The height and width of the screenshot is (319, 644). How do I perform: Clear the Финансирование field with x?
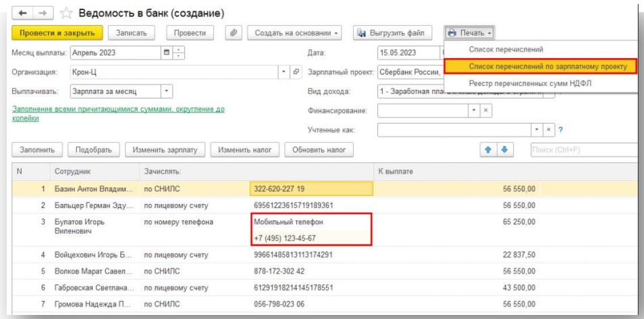tap(487, 109)
